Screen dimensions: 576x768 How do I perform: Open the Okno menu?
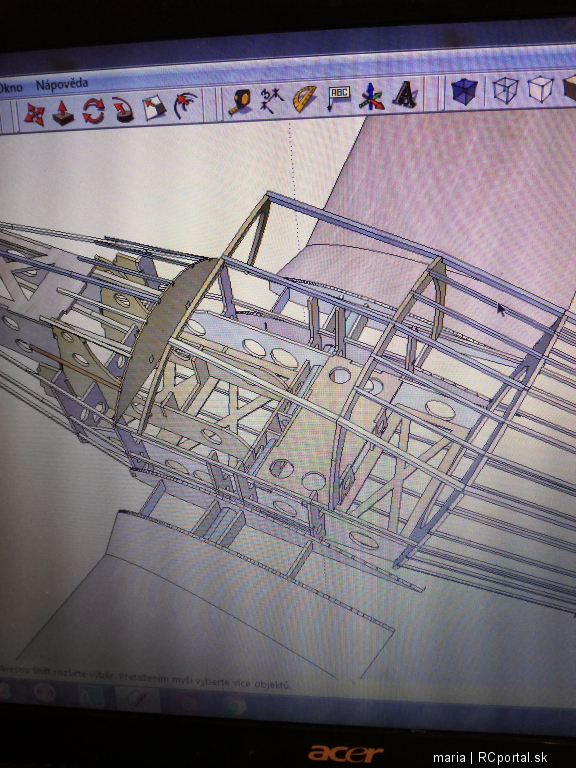point(11,88)
